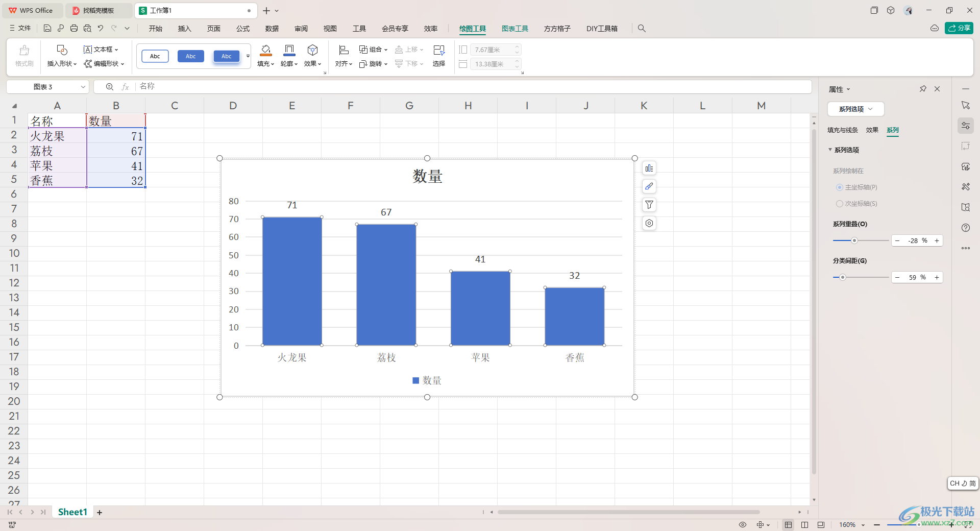Click the zoom magnifier icon in formula bar
Viewport: 980px width, 531px height.
pos(110,87)
